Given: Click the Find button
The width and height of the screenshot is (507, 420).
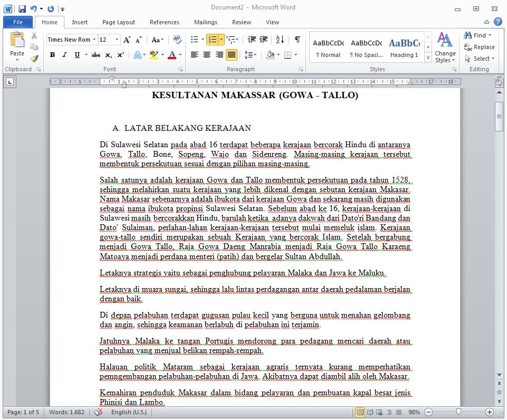Looking at the screenshot, I should [x=477, y=35].
